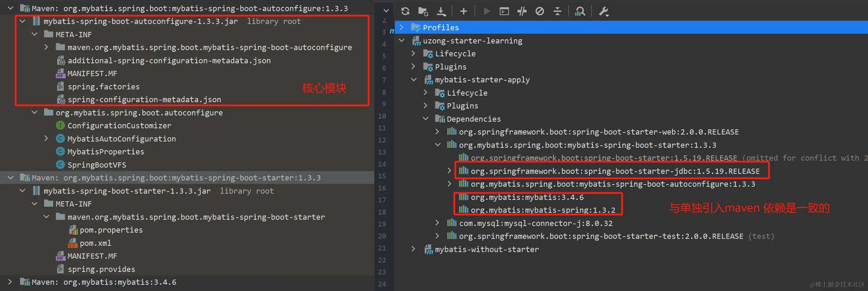The width and height of the screenshot is (868, 291).
Task: Click line number 12 in editor gutter
Action: click(x=382, y=140)
